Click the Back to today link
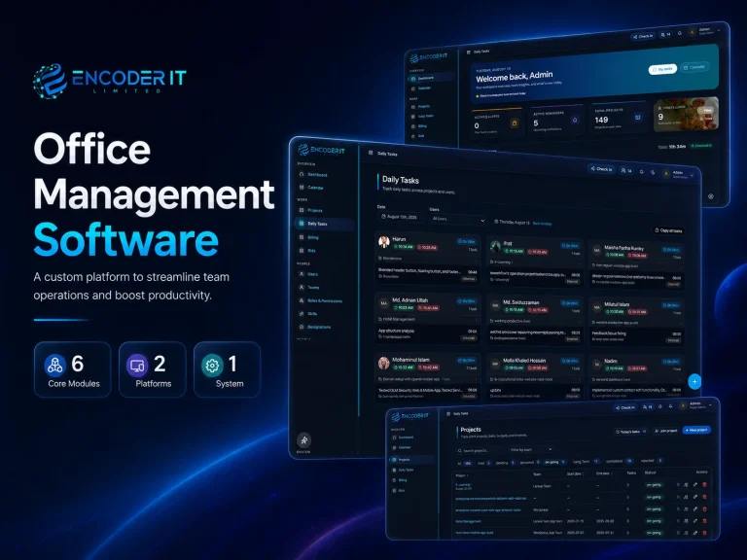Viewport: 747px width, 560px height. (x=542, y=224)
